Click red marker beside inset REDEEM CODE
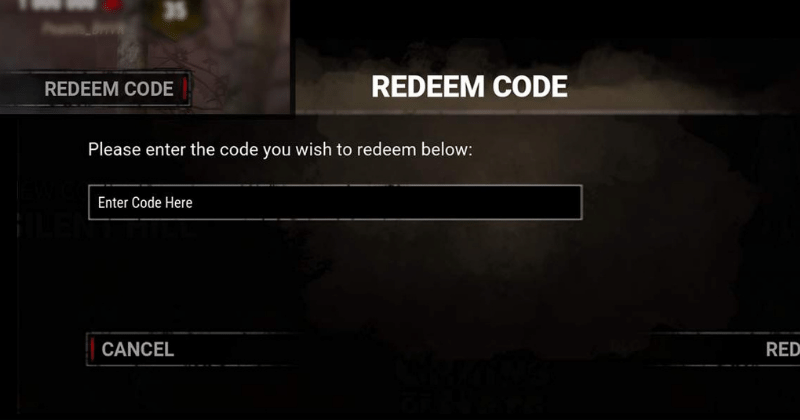Image resolution: width=800 pixels, height=420 pixels. click(185, 89)
